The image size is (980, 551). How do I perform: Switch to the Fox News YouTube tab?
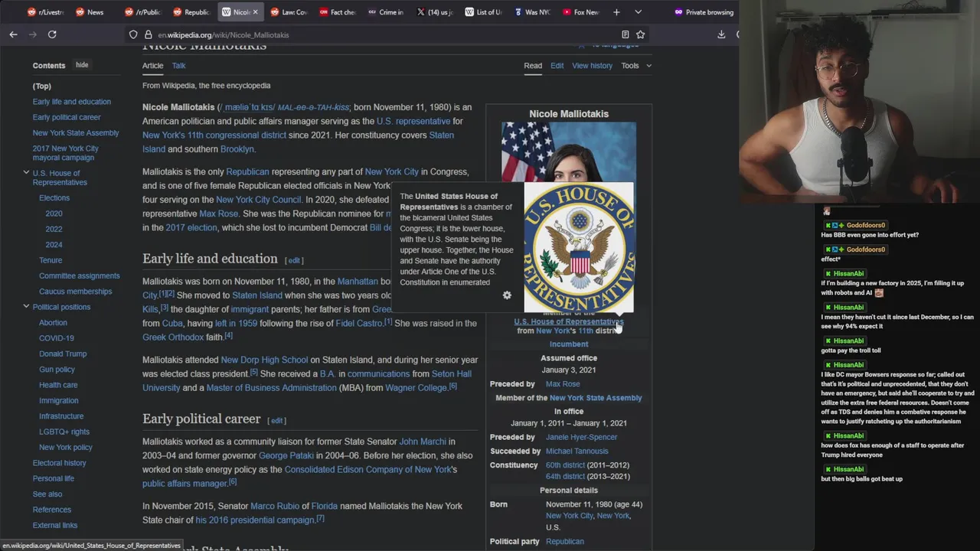(580, 12)
